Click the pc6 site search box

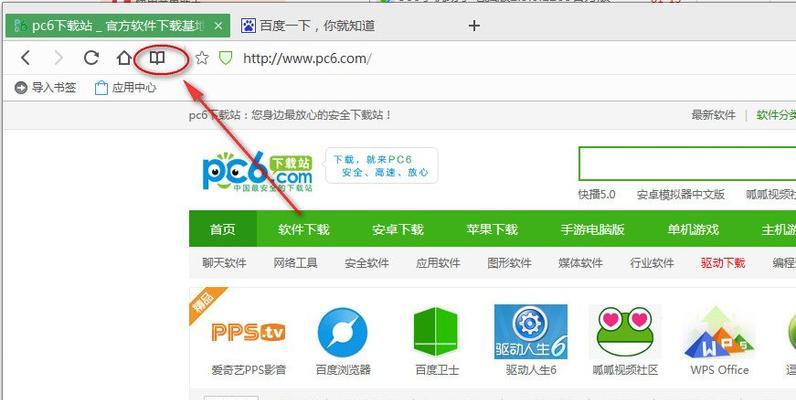tap(687, 163)
